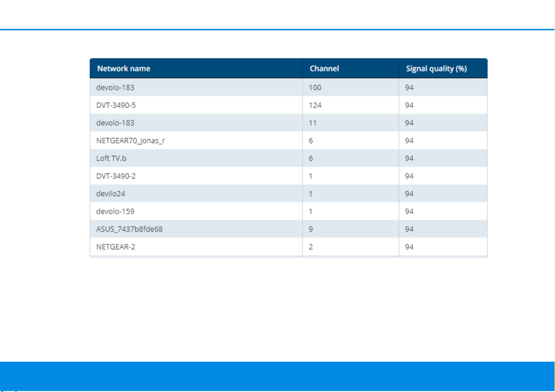Image resolution: width=555 pixels, height=392 pixels.
Task: Select the Loft TV.b network row
Action: tap(288, 158)
